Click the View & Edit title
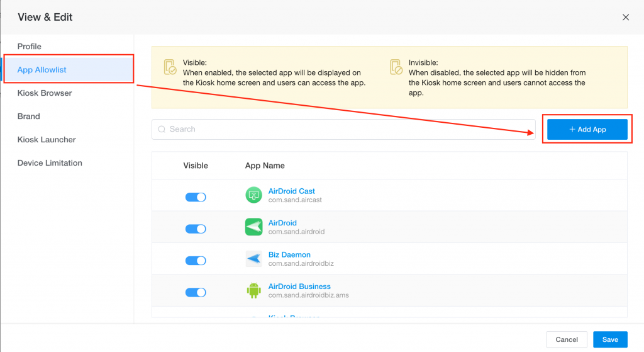644x352 pixels. click(45, 17)
